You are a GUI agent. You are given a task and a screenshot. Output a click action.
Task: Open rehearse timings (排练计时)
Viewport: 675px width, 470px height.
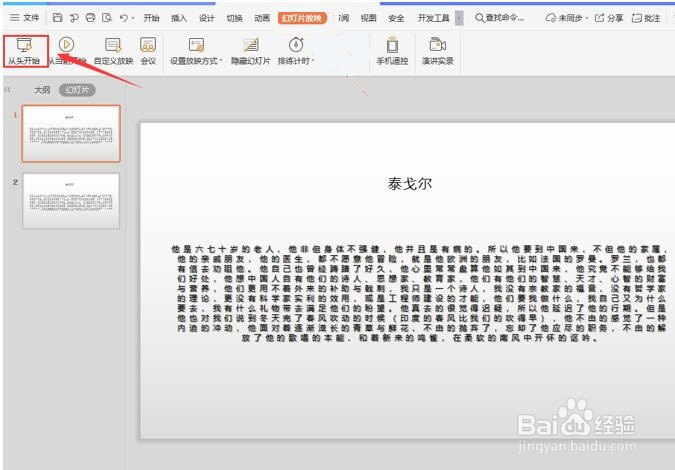pyautogui.click(x=296, y=51)
